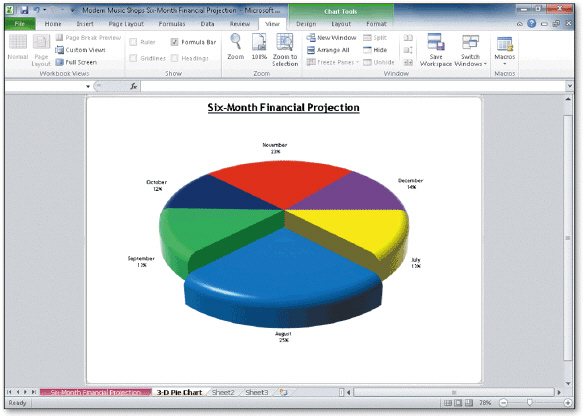Open Page Break Preview
Image resolution: width=583 pixels, height=418 pixels.
tap(88, 38)
